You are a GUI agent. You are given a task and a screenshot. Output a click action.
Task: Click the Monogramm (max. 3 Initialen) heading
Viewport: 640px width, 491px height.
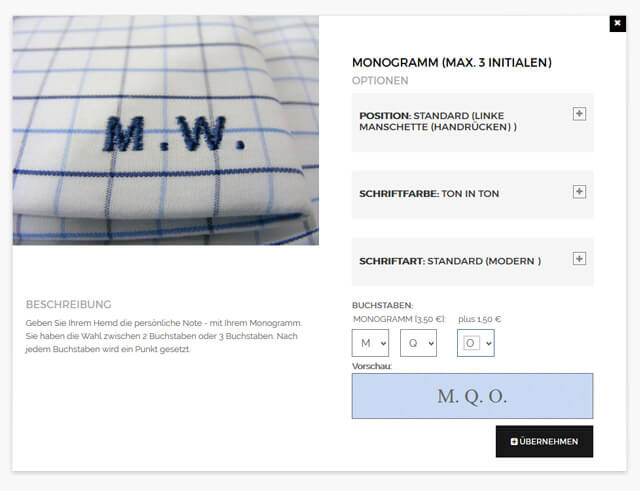pyautogui.click(x=452, y=62)
